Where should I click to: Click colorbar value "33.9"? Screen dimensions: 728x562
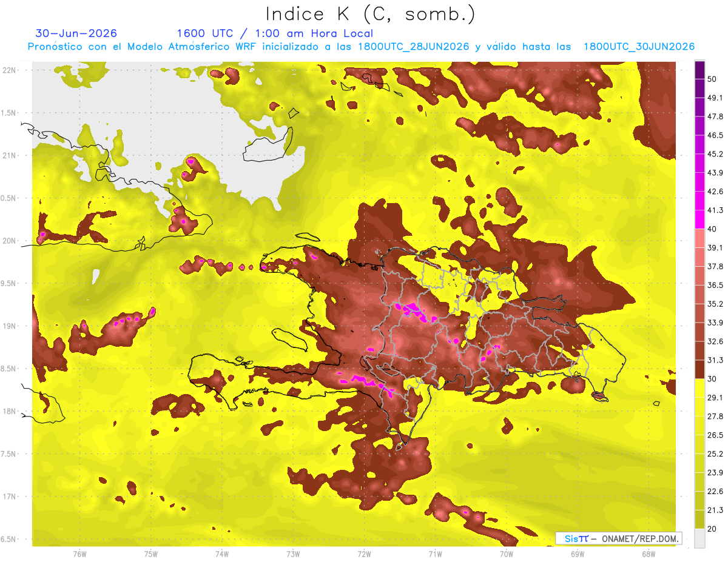pyautogui.click(x=715, y=323)
